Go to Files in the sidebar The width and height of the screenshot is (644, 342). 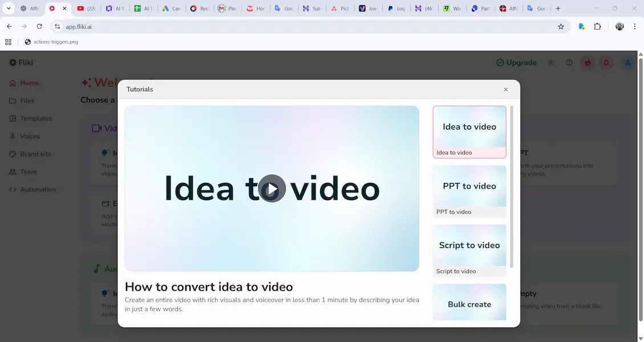coord(27,101)
